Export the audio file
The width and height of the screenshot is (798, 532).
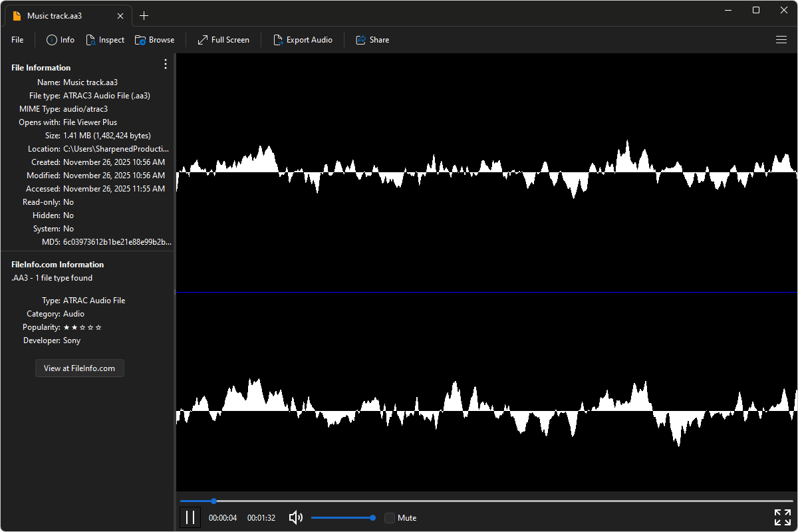tap(303, 40)
